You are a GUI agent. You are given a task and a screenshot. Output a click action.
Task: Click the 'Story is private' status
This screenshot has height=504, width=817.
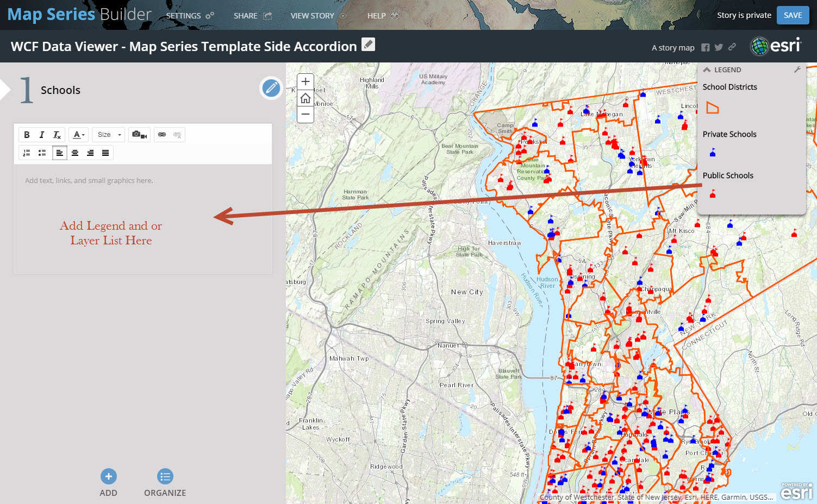[744, 15]
